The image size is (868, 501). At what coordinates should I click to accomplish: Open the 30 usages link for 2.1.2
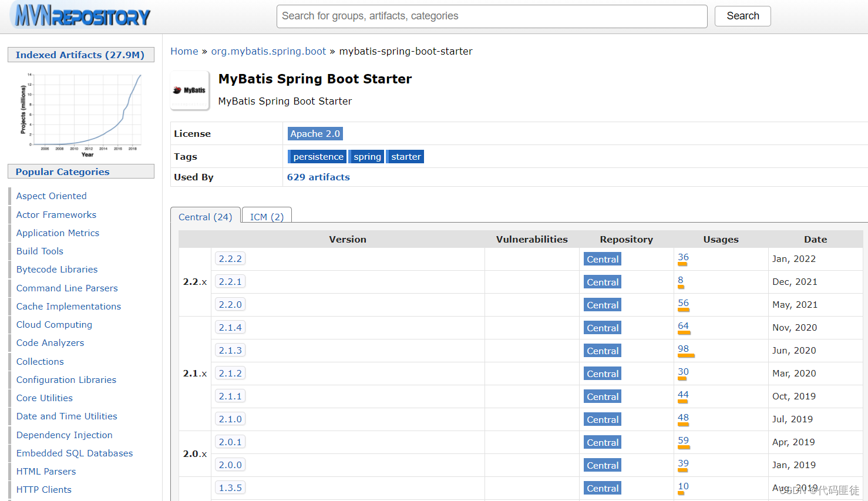(683, 372)
